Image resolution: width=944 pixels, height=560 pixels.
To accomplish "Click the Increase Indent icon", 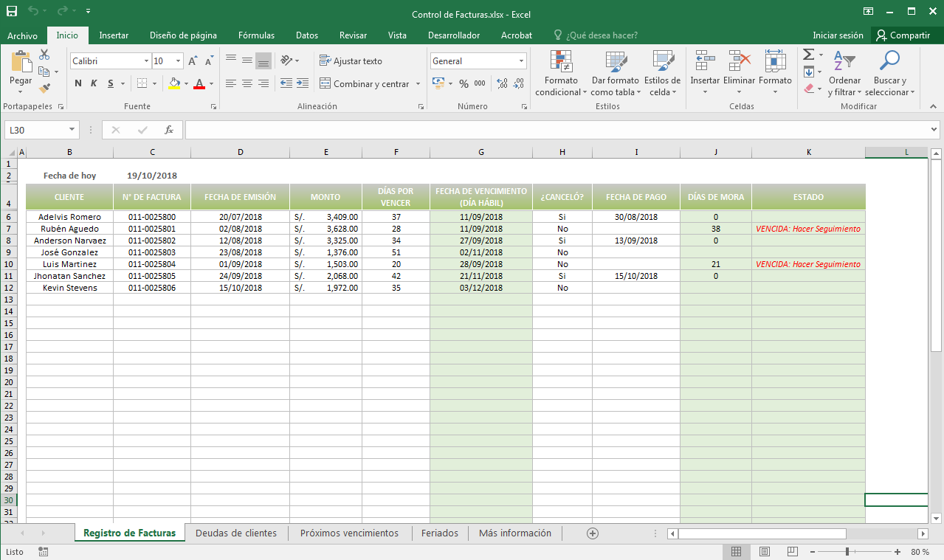I will point(304,83).
